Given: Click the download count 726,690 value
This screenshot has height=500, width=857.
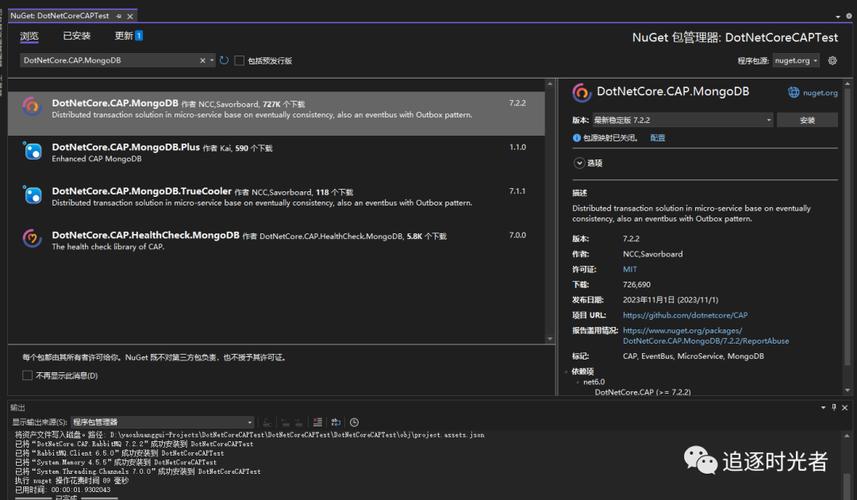Looking at the screenshot, I should (x=637, y=285).
